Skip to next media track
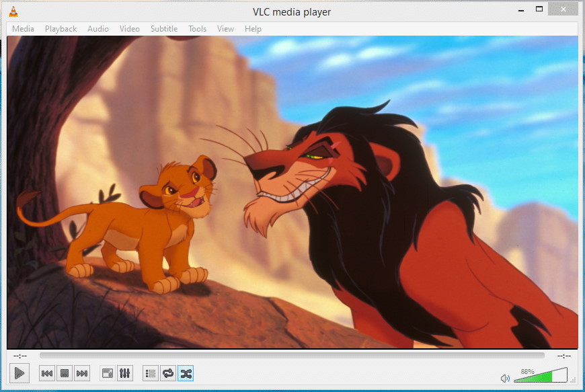585x392 pixels. pos(82,373)
